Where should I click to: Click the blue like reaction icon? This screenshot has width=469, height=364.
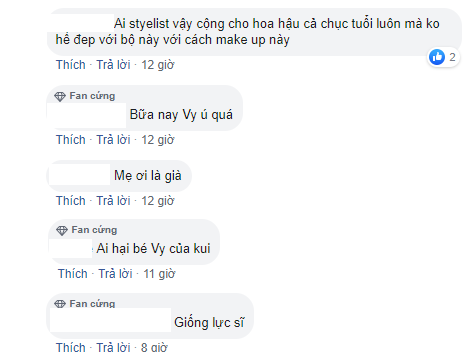click(x=437, y=57)
